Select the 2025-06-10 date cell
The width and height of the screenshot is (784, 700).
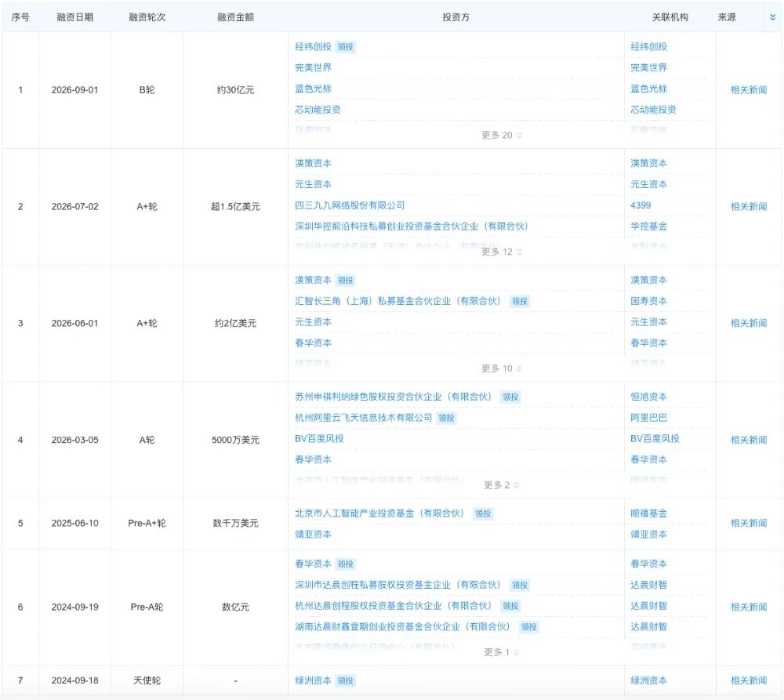click(75, 523)
